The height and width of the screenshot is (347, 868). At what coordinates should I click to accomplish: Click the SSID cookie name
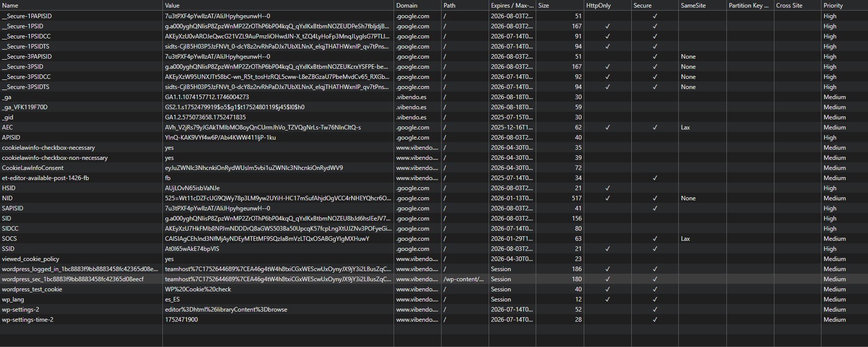click(x=8, y=249)
